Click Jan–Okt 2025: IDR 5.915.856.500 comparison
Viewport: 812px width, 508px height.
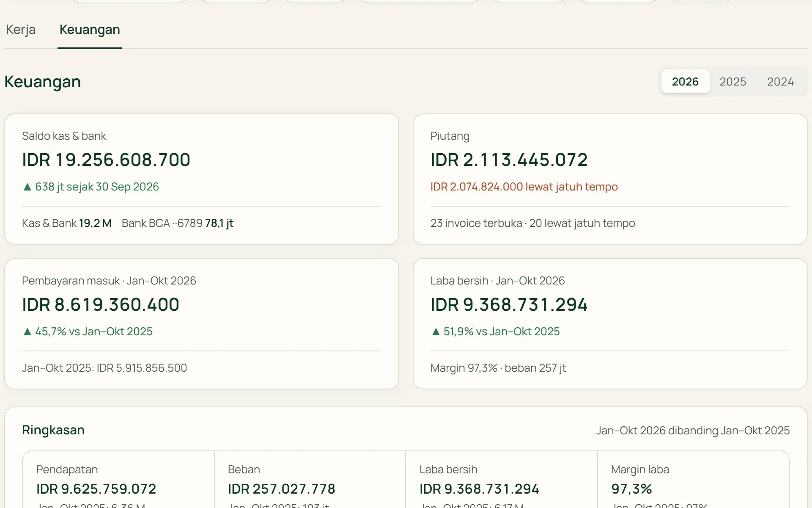(104, 368)
